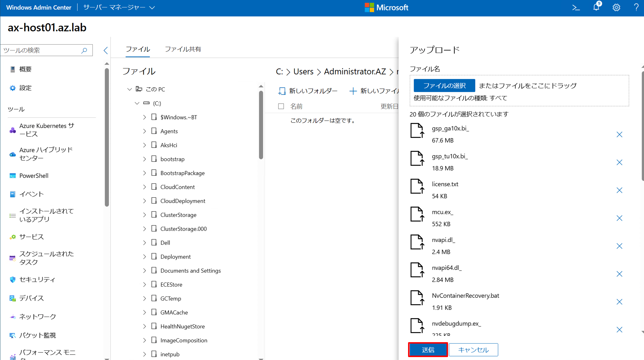
Task: Select the ImageComposition folder
Action: (184, 340)
